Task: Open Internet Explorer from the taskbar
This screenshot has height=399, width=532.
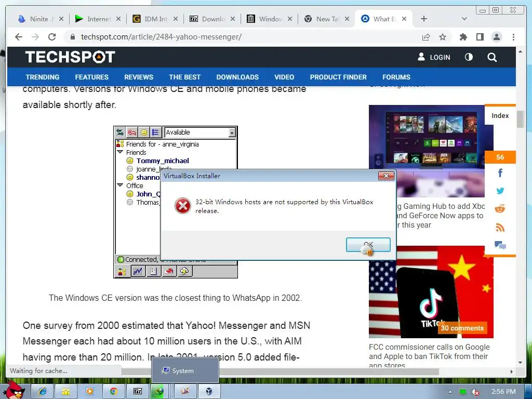Action: [42, 392]
